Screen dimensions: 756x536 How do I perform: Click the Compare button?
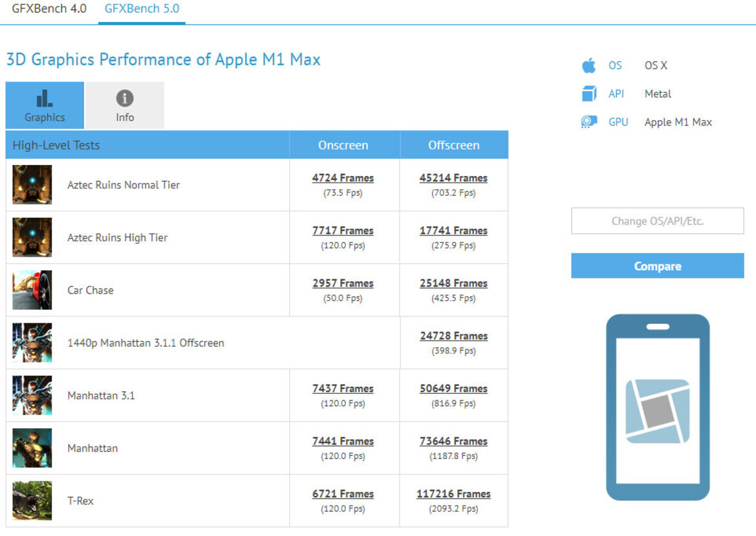tap(658, 266)
